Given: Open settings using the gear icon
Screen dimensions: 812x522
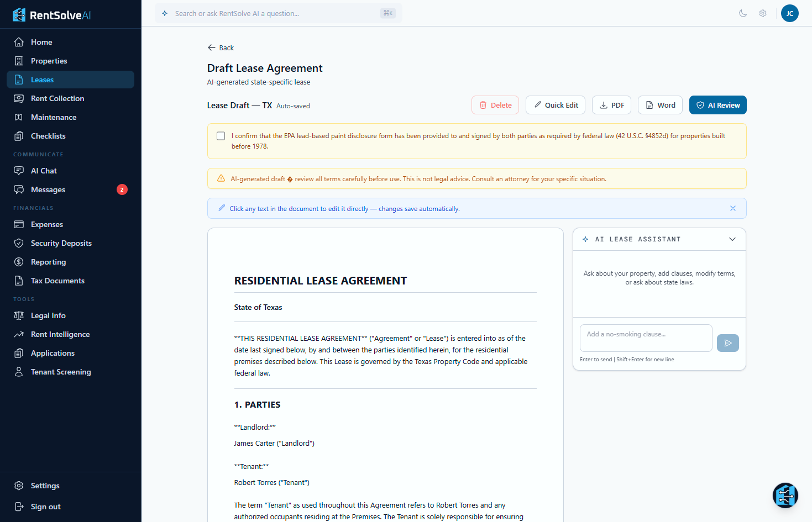Looking at the screenshot, I should coord(763,13).
